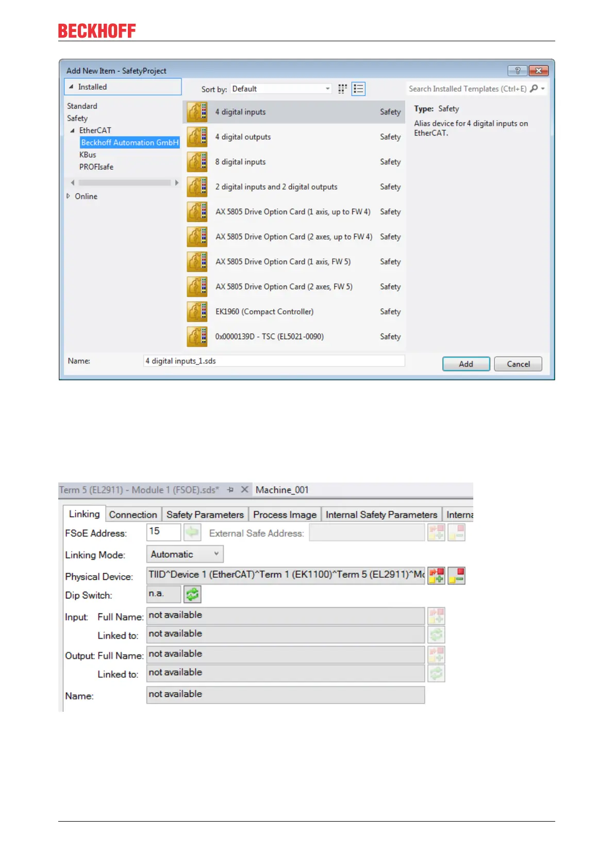Open the Sort by dropdown
The width and height of the screenshot is (614, 868).
[281, 89]
